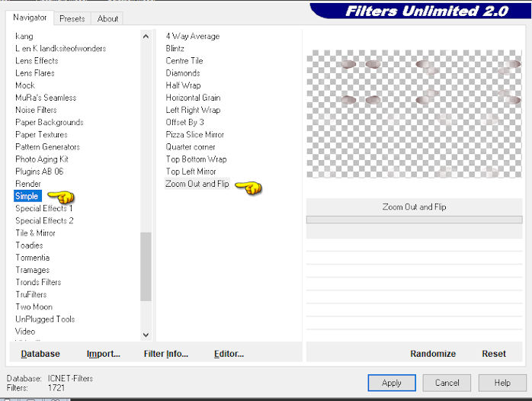Select Tile & Mirror category
The height and width of the screenshot is (401, 532).
coord(35,233)
